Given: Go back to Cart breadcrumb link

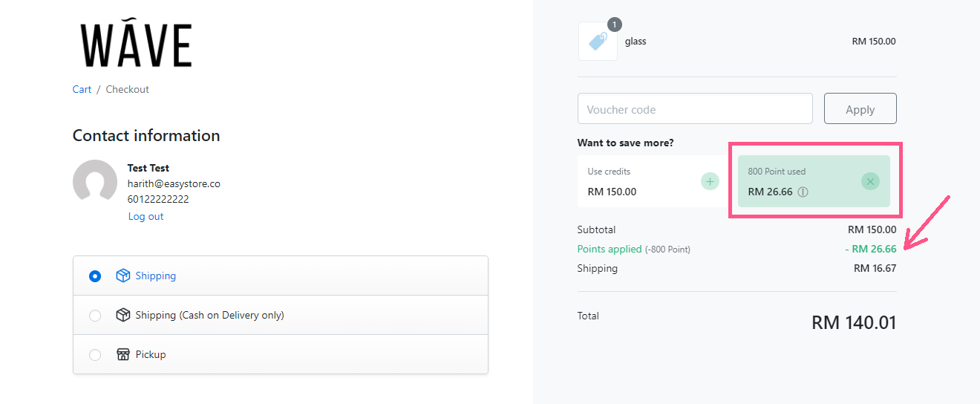Looking at the screenshot, I should (82, 89).
